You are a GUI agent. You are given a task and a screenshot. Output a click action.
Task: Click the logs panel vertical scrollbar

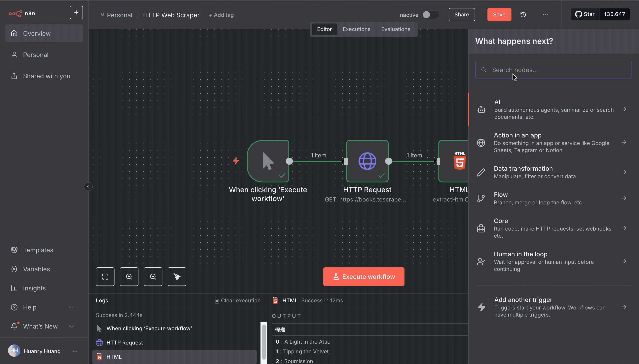pos(264,342)
